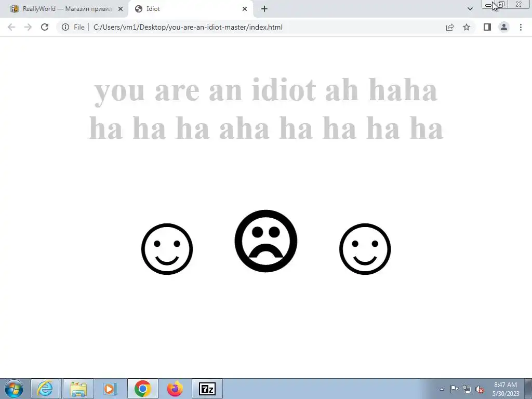Click the Show desktop strip by the clock
Viewport: 532px width, 399px height.
528,389
